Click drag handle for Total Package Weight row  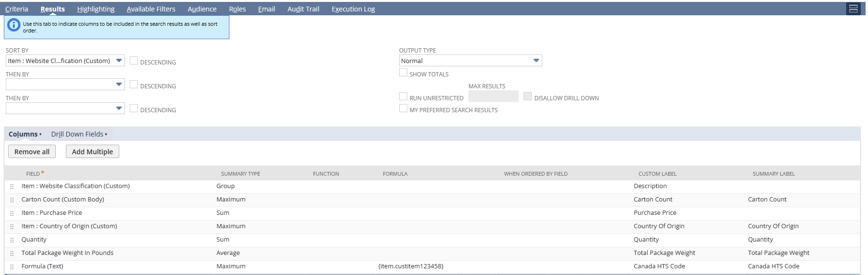coord(12,254)
